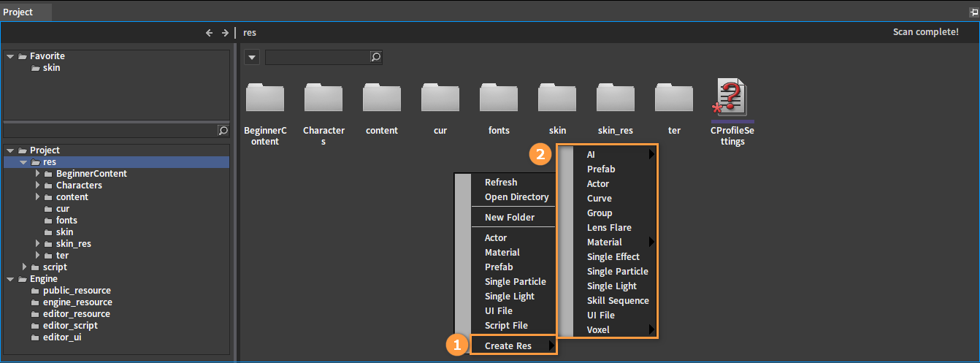
Task: Select public_resource under Engine
Action: pos(77,291)
